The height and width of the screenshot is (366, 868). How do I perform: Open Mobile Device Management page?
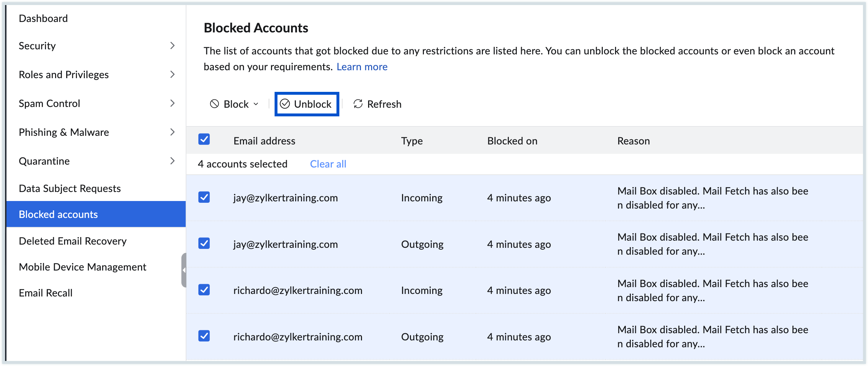(82, 267)
